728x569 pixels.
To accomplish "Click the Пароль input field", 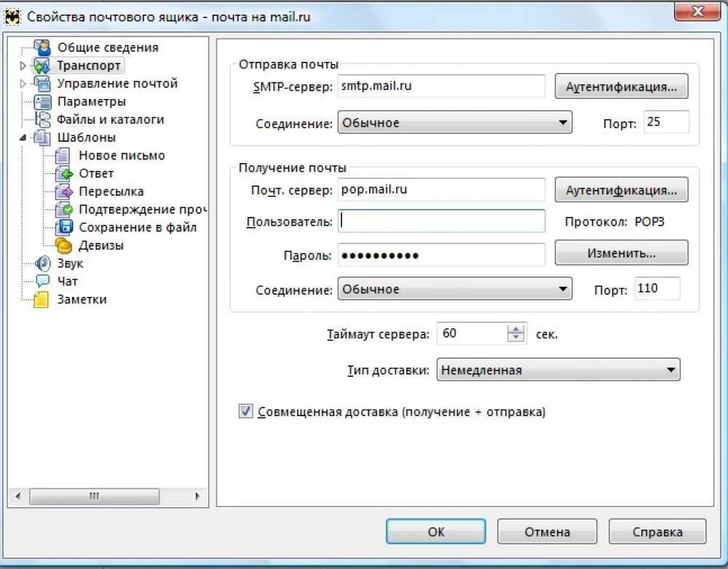I will click(441, 255).
